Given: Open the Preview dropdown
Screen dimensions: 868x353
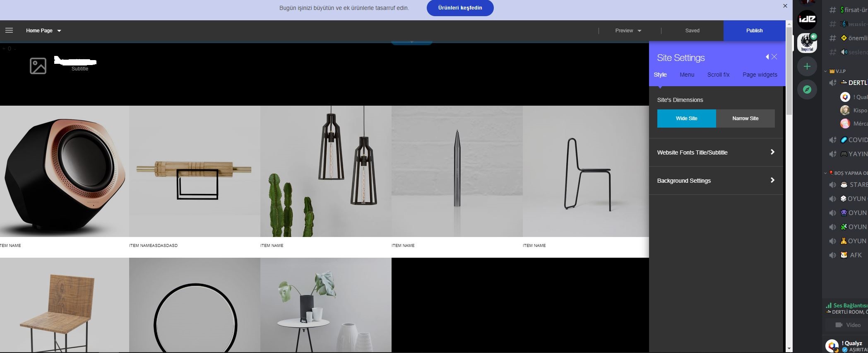Looking at the screenshot, I should pos(628,31).
